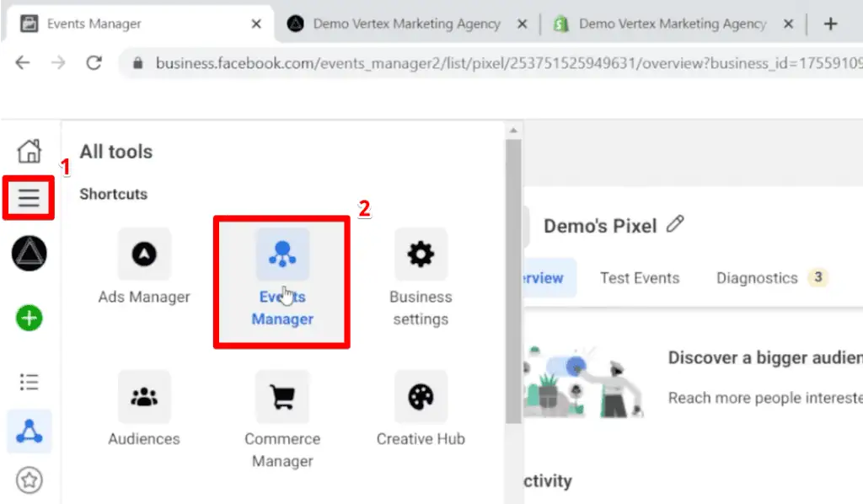The height and width of the screenshot is (504, 863).
Task: Click the Home icon in the sidebar
Action: click(x=29, y=150)
